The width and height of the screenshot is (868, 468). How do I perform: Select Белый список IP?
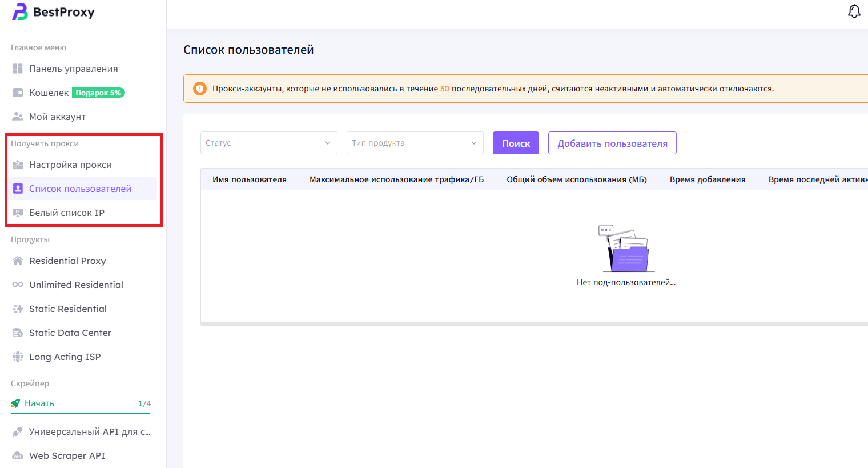[x=67, y=213]
